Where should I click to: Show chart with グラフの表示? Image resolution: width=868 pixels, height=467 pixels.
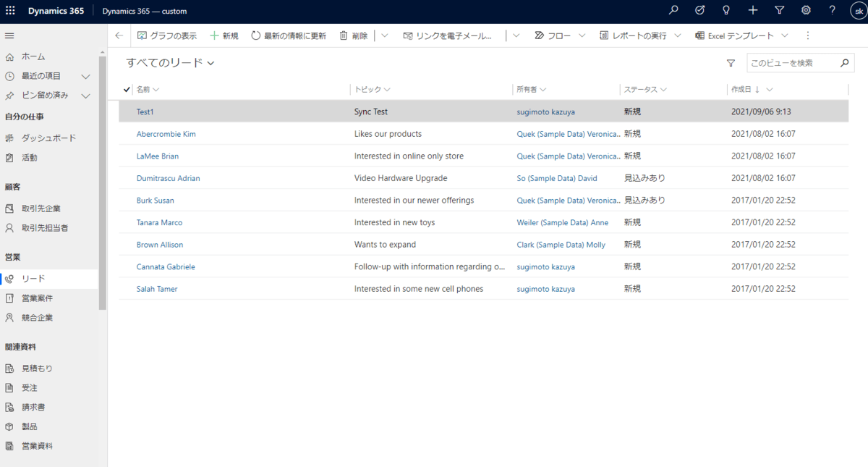tap(167, 35)
